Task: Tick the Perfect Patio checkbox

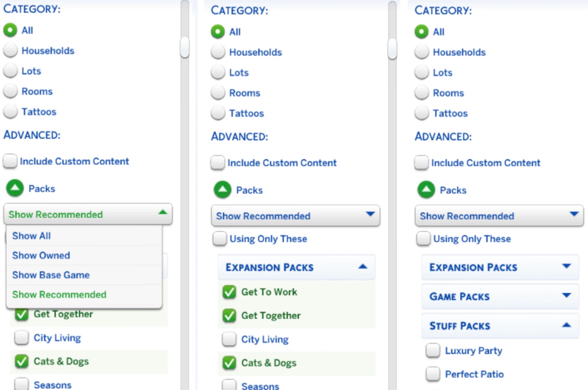Action: [x=433, y=374]
